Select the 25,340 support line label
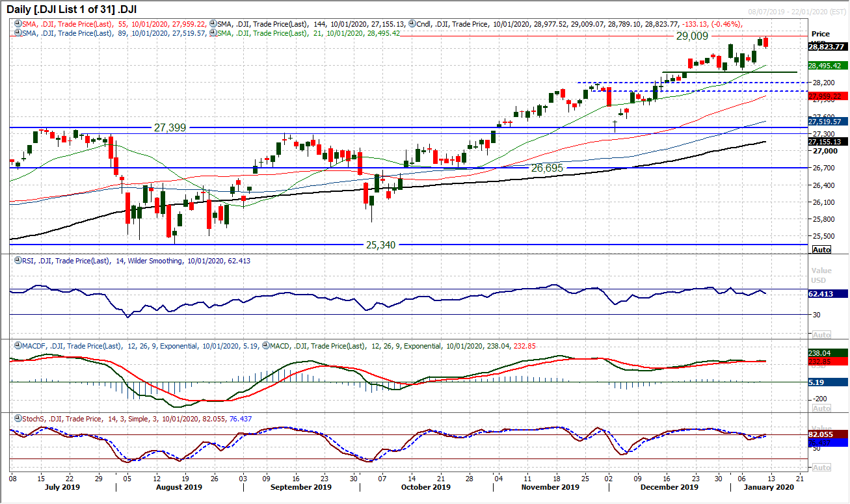 point(379,243)
